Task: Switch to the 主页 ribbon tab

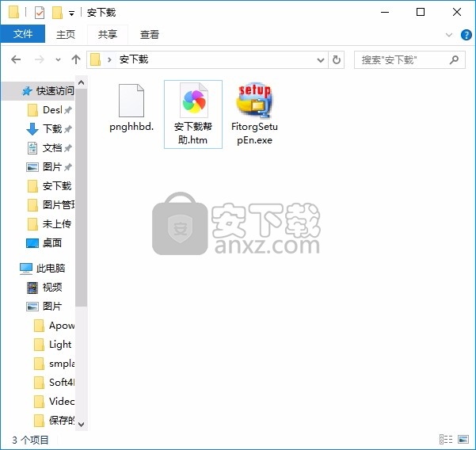Action: point(66,34)
